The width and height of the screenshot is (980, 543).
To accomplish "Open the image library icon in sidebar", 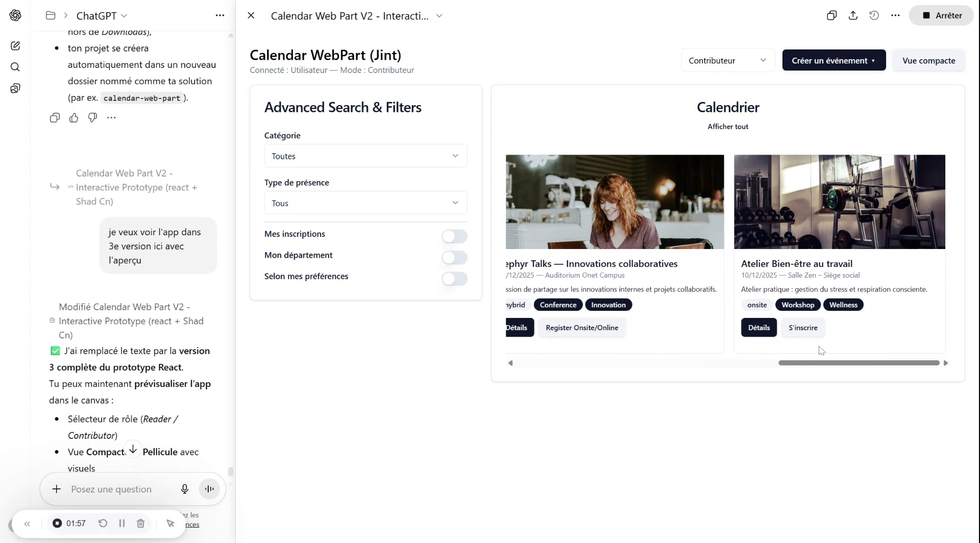I will pos(16,88).
